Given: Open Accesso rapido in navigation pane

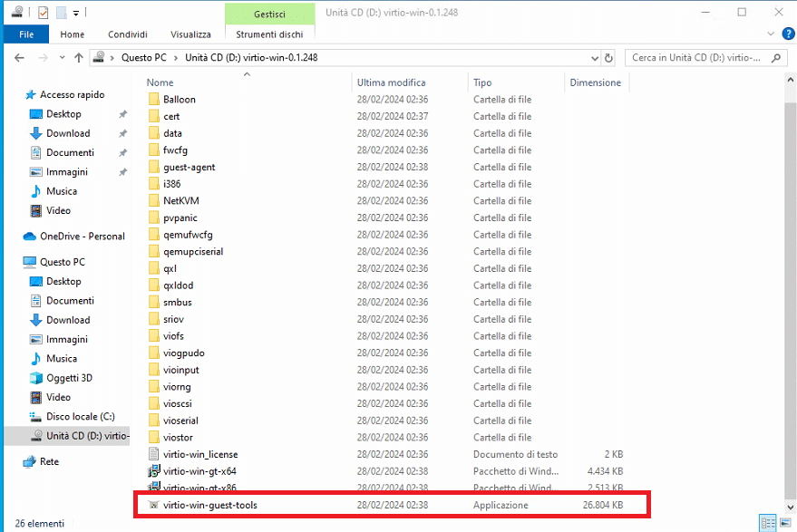Looking at the screenshot, I should 64,94.
